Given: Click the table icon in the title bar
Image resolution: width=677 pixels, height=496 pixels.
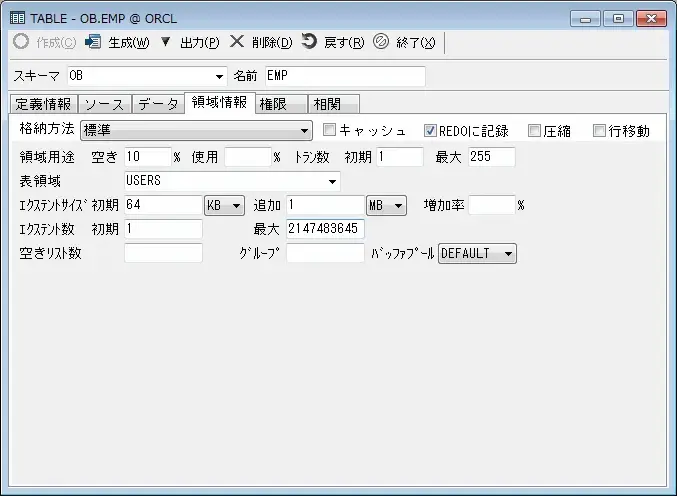Looking at the screenshot, I should pos(17,19).
